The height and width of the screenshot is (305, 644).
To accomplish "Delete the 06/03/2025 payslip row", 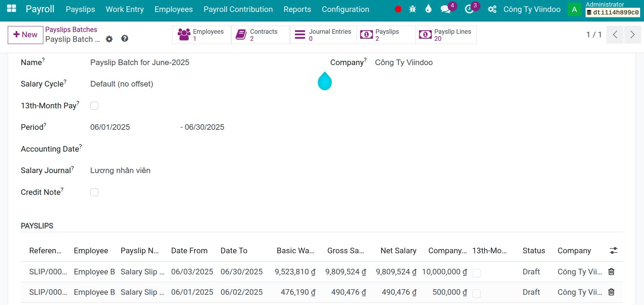I will click(x=611, y=272).
